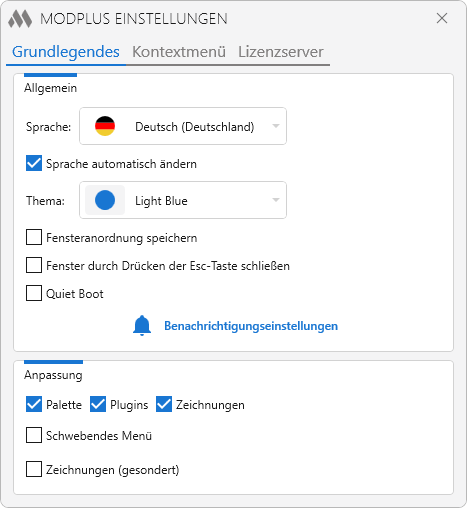Click the bell notification icon
The height and width of the screenshot is (508, 467).
tap(142, 325)
